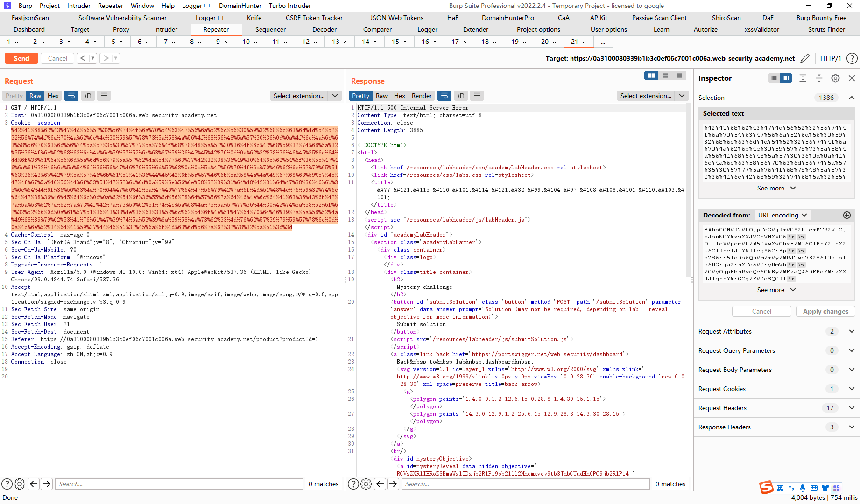Screen dimensions: 860x504
Task: Click the Inspector Cancel button
Action: [x=761, y=311]
